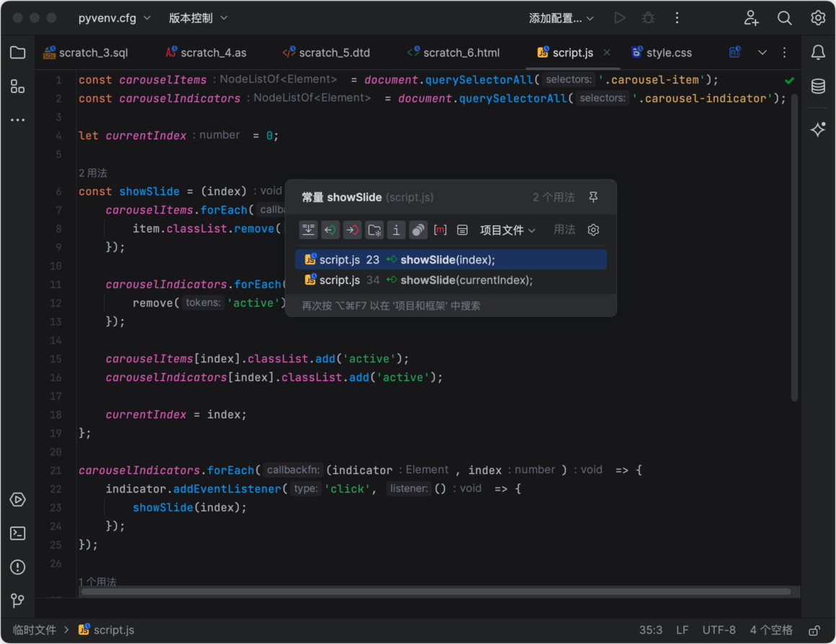Toggle show read access filter
The width and height of the screenshot is (836, 644).
(x=330, y=230)
